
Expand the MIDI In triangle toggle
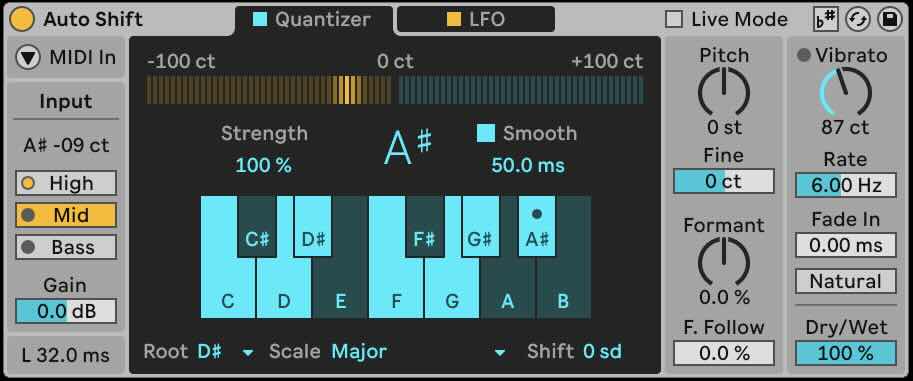(x=27, y=58)
